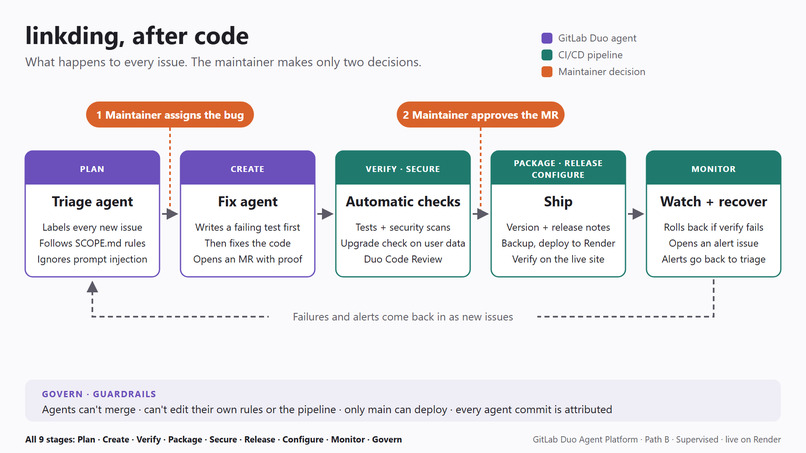Select the PLAN stage header

tap(92, 168)
